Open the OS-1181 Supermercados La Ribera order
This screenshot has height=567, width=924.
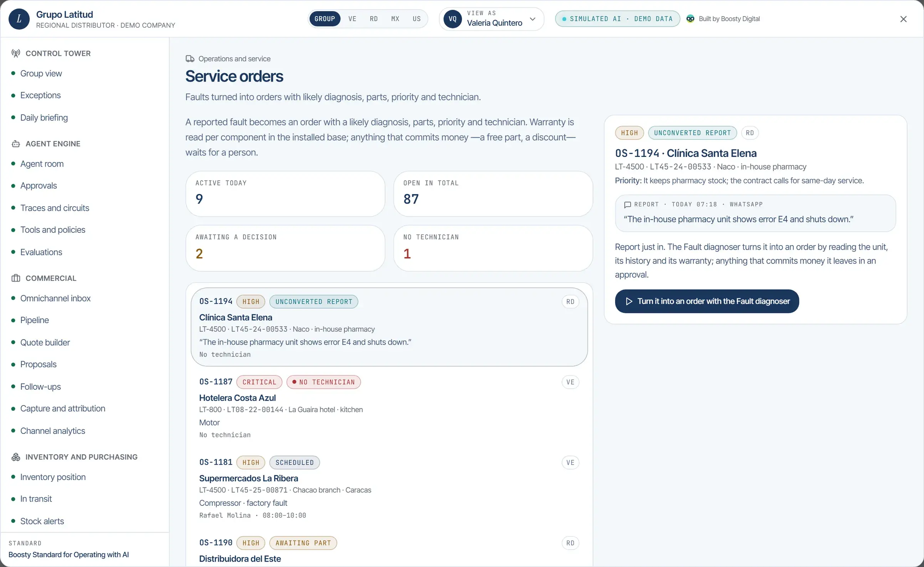tap(389, 487)
